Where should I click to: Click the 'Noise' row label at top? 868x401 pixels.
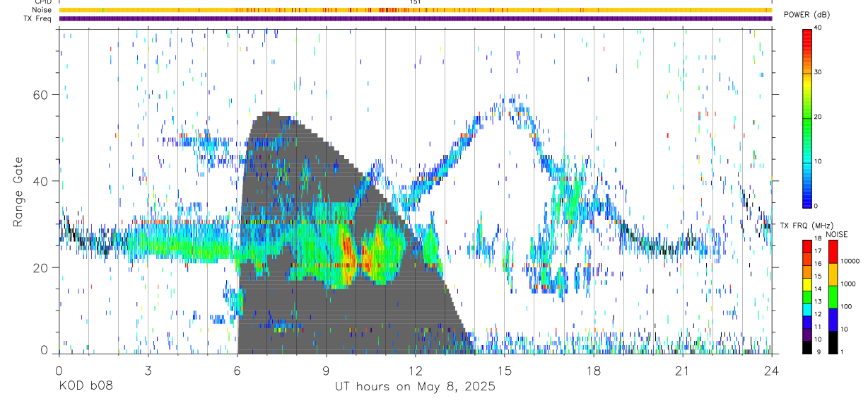41,10
